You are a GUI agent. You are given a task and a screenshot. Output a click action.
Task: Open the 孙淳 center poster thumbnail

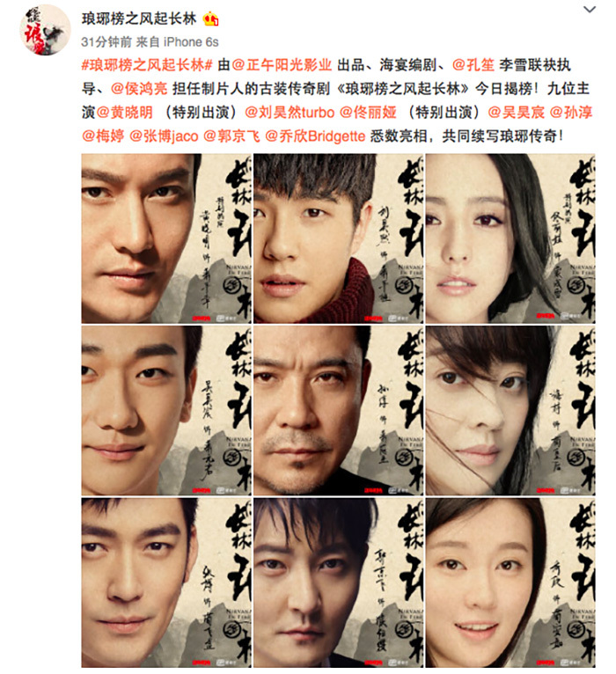pyautogui.click(x=338, y=411)
